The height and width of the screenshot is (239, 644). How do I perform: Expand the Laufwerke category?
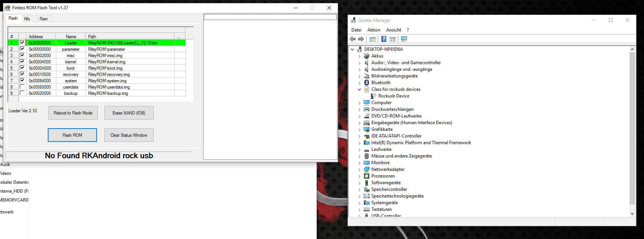point(359,149)
